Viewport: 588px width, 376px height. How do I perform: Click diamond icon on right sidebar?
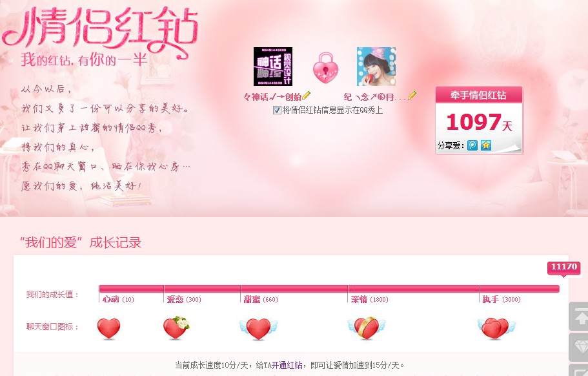click(x=580, y=348)
